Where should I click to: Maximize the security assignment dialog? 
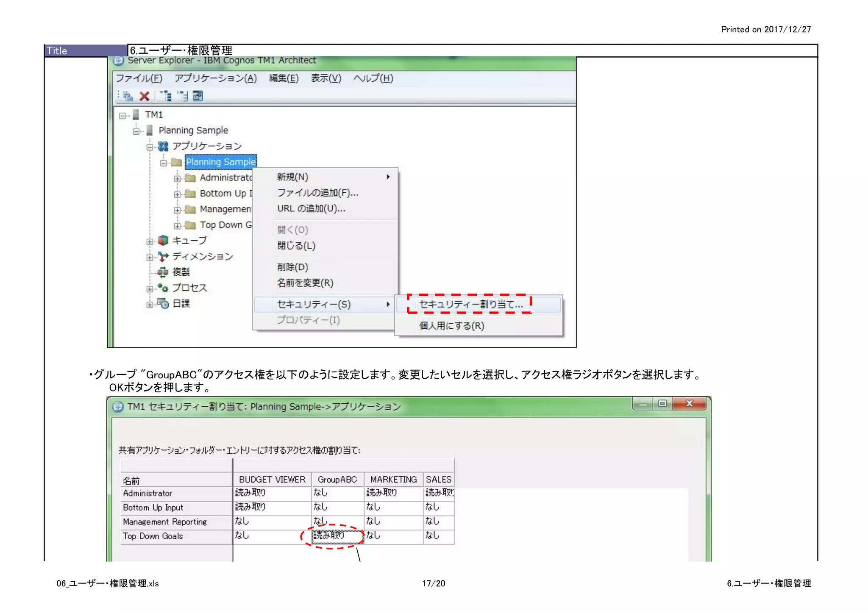(662, 403)
